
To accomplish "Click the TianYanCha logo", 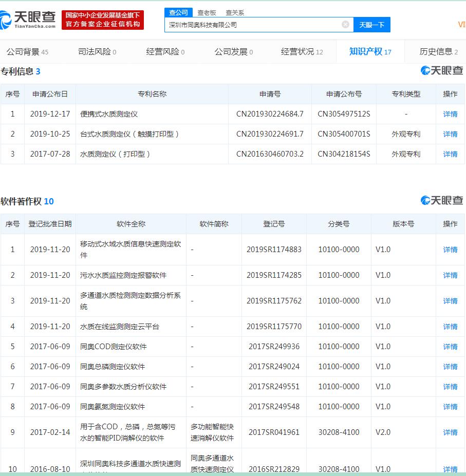I will (28, 20).
